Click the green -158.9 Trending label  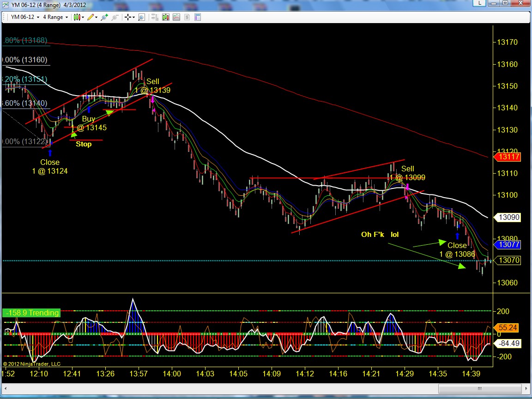pyautogui.click(x=31, y=313)
